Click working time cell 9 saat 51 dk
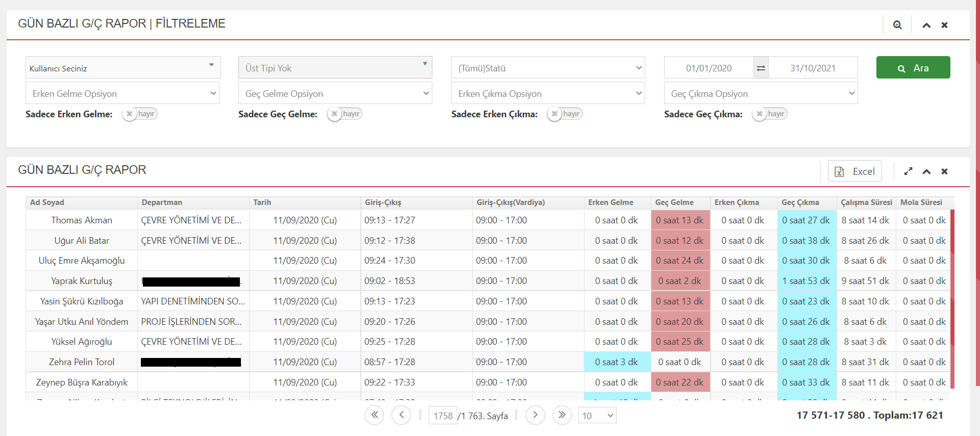 click(x=865, y=281)
